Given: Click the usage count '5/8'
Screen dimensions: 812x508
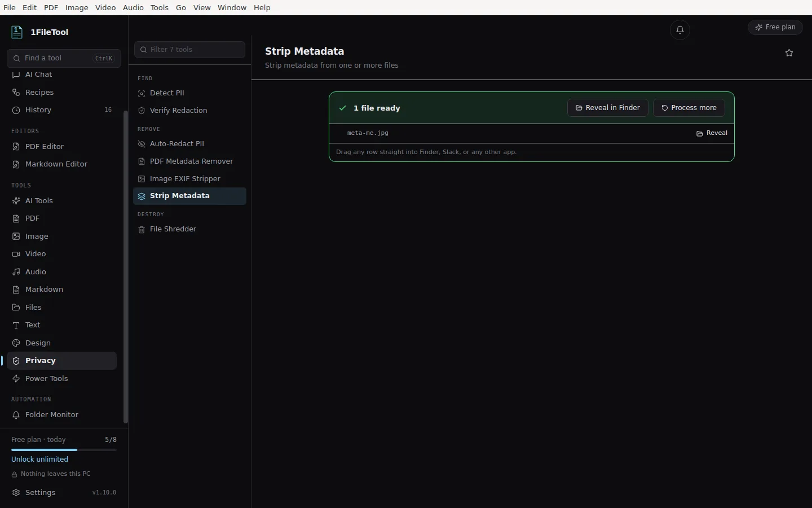Looking at the screenshot, I should point(111,440).
